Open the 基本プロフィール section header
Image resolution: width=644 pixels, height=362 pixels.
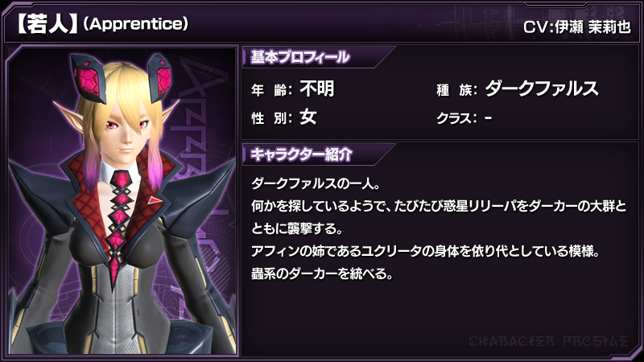(300, 57)
